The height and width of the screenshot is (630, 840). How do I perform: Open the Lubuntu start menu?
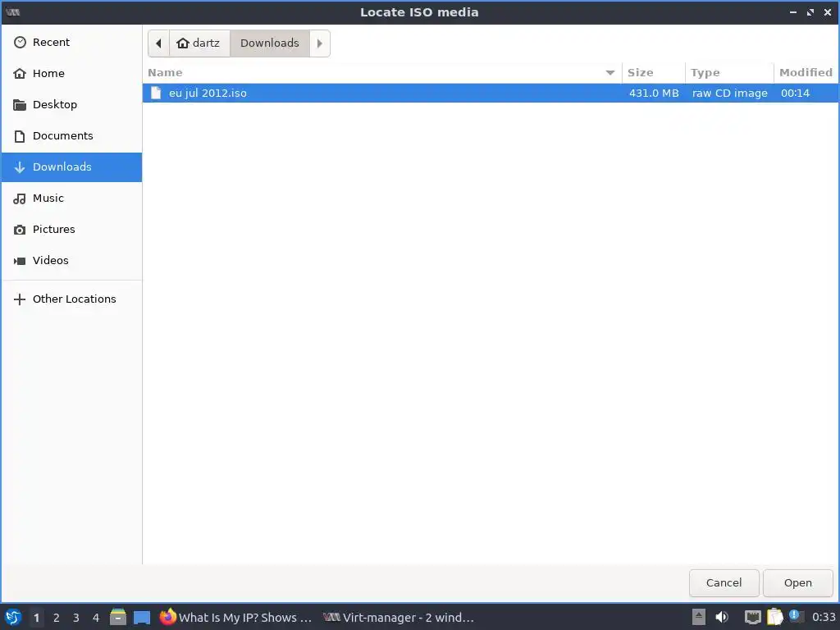coord(13,618)
